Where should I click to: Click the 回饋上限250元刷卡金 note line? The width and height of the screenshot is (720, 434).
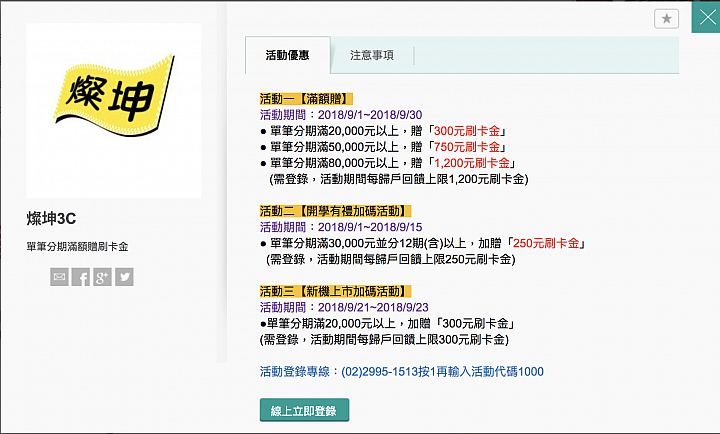pos(391,259)
